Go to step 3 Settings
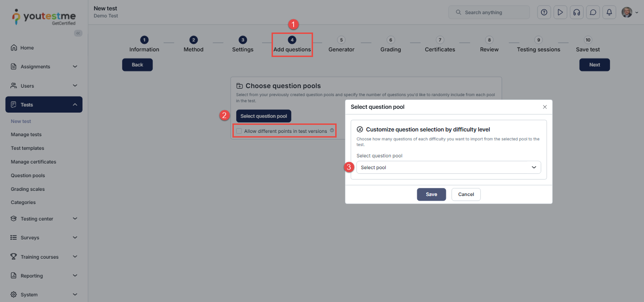The height and width of the screenshot is (302, 644). pyautogui.click(x=243, y=44)
